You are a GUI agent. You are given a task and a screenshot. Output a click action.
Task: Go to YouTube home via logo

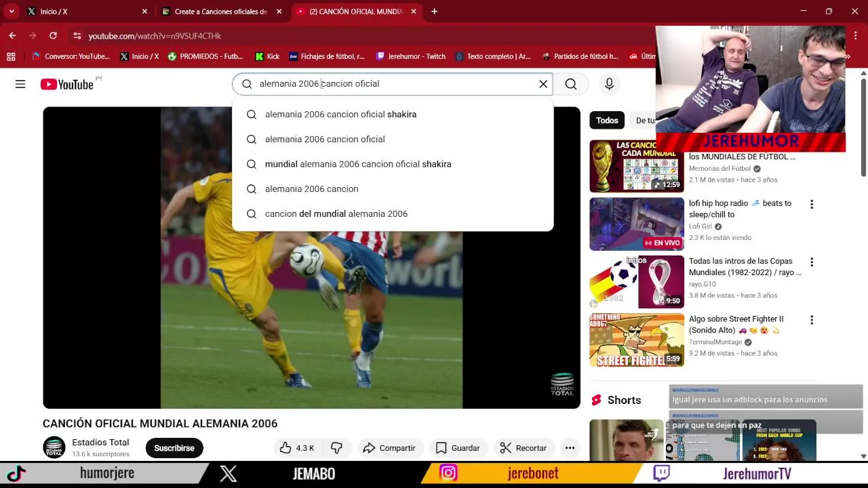coord(66,84)
